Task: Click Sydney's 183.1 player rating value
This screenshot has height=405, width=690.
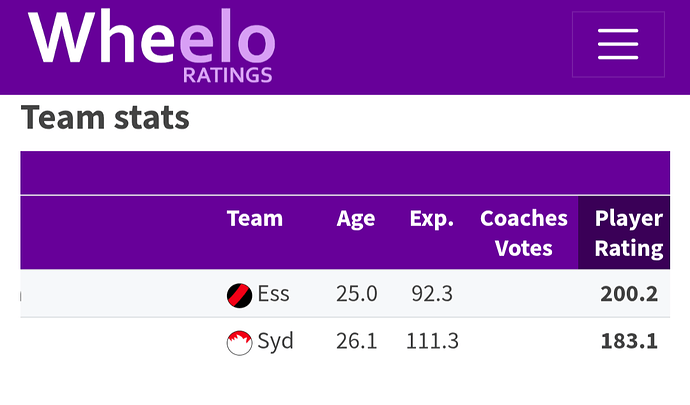Action: point(629,341)
